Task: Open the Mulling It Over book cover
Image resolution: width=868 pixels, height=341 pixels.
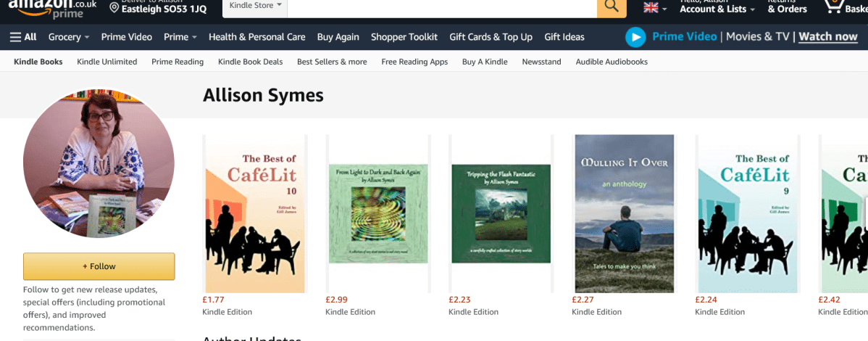Action: coord(624,213)
